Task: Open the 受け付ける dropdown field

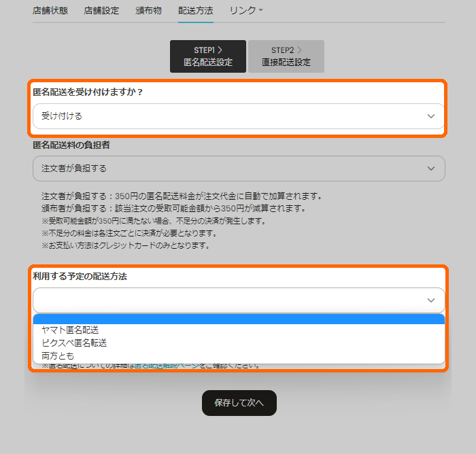Action: [231, 116]
